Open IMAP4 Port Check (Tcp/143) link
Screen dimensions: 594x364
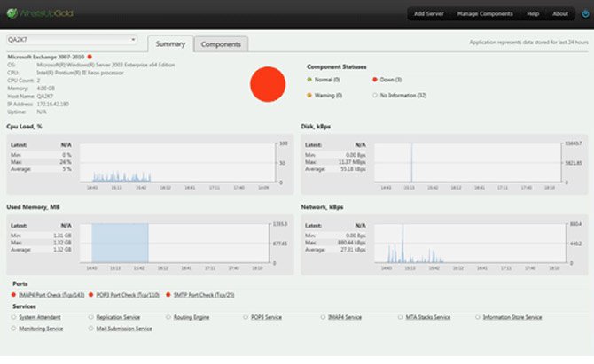(51, 295)
